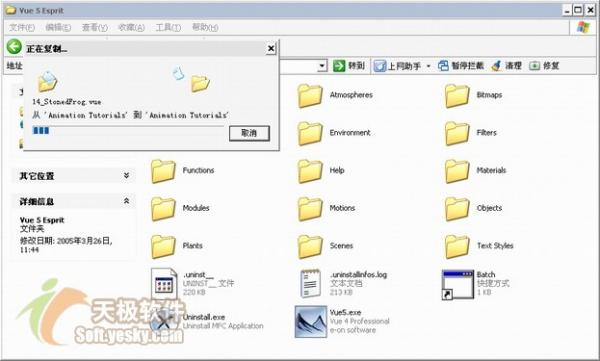
Task: Select the Modules folder icon
Action: point(163,209)
